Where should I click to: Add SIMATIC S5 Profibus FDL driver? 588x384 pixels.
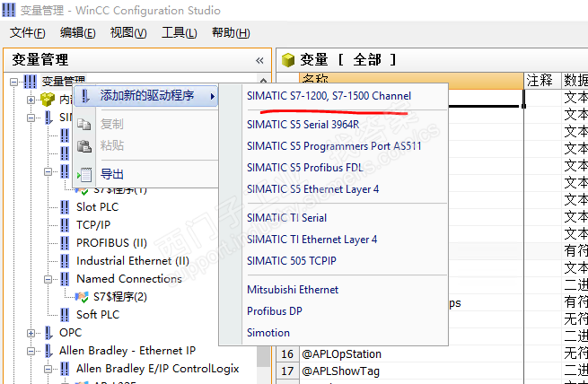pos(305,168)
